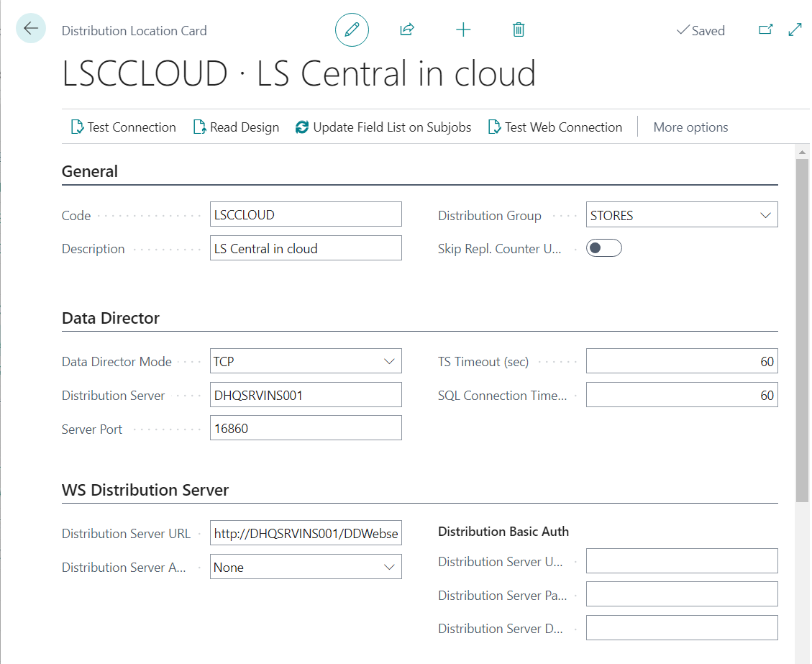Image resolution: width=812 pixels, height=664 pixels.
Task: Click Test Web Connection button
Action: (x=555, y=127)
